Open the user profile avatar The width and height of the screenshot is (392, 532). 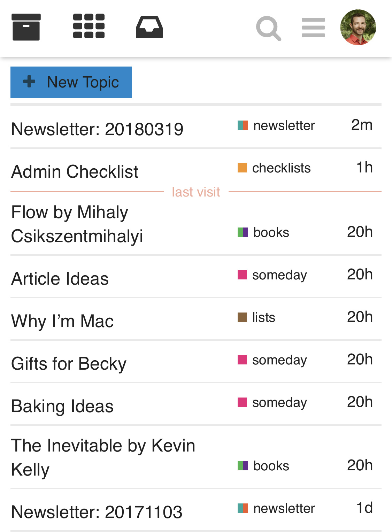click(x=358, y=27)
